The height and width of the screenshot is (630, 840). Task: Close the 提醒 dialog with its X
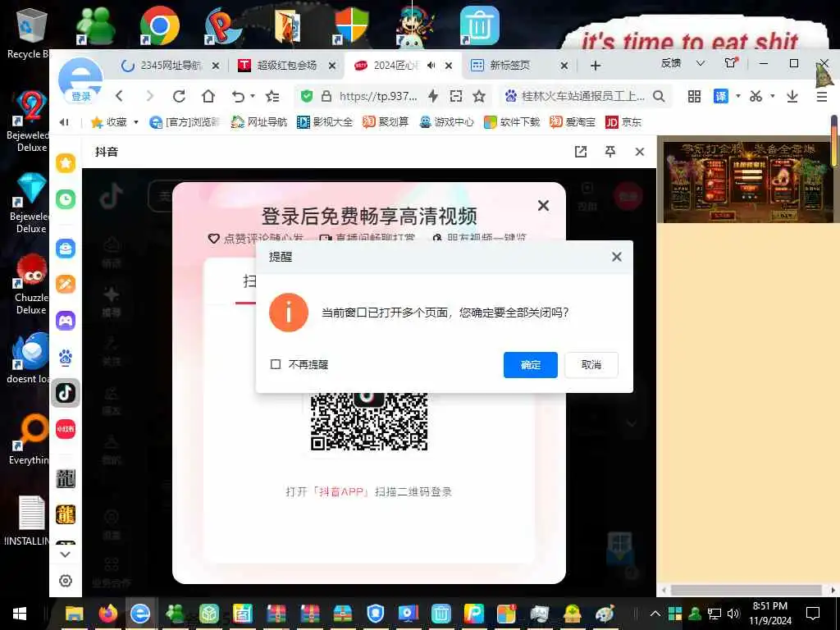click(617, 257)
